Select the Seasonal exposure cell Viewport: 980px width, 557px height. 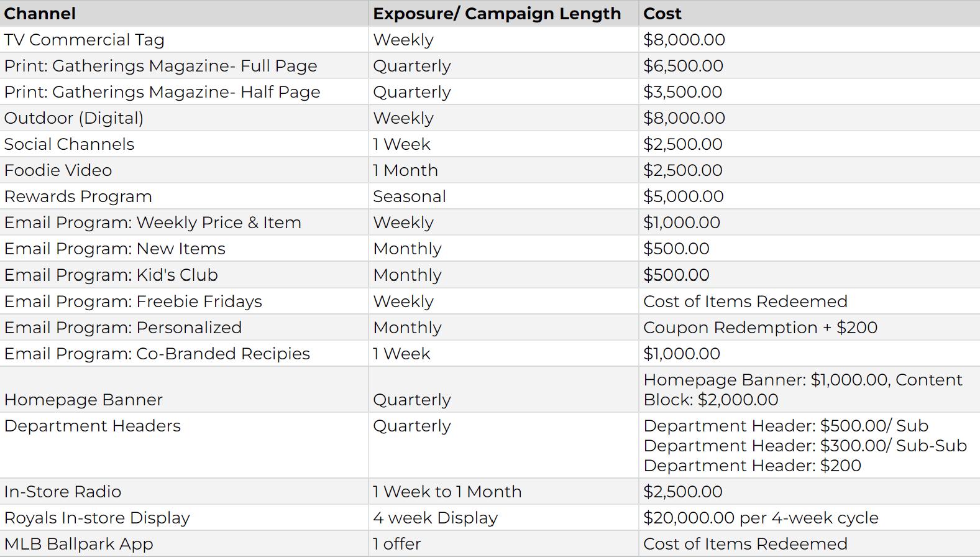point(409,196)
